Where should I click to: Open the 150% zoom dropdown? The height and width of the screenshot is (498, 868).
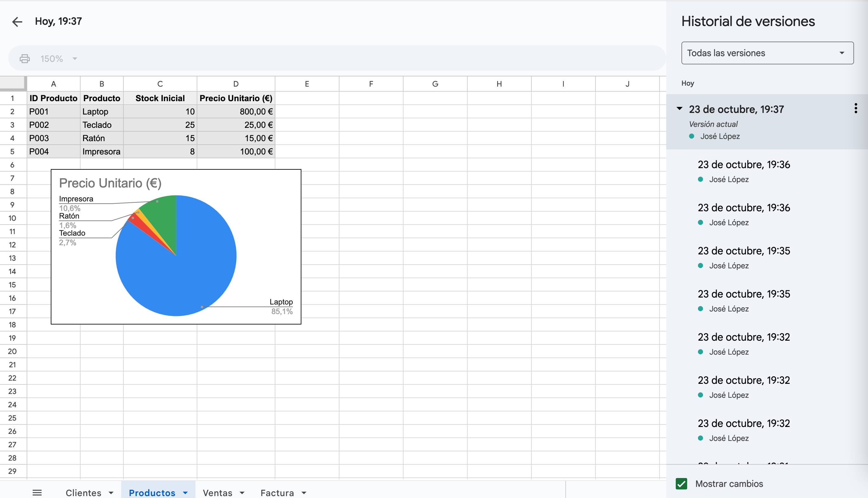pos(59,59)
